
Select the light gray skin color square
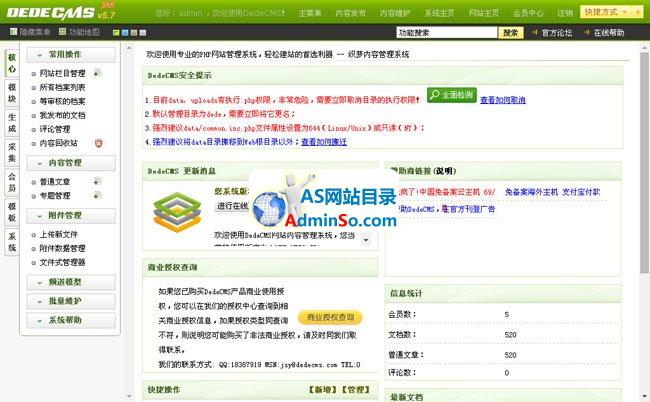[143, 33]
